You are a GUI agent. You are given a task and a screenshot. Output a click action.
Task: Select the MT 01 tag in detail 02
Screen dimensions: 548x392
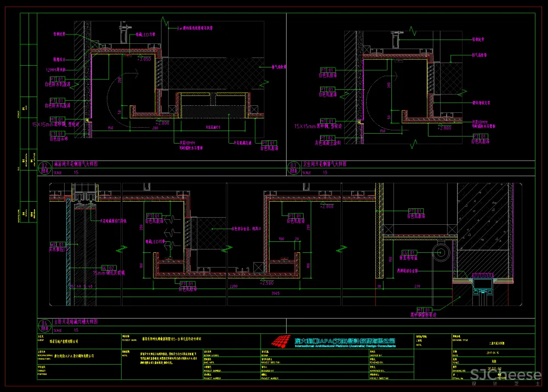pos(58,119)
